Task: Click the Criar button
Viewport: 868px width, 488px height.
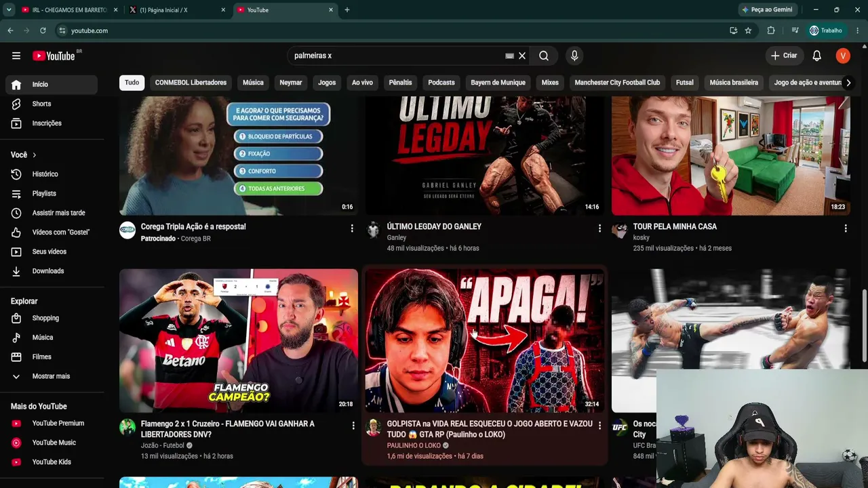Action: pos(785,56)
